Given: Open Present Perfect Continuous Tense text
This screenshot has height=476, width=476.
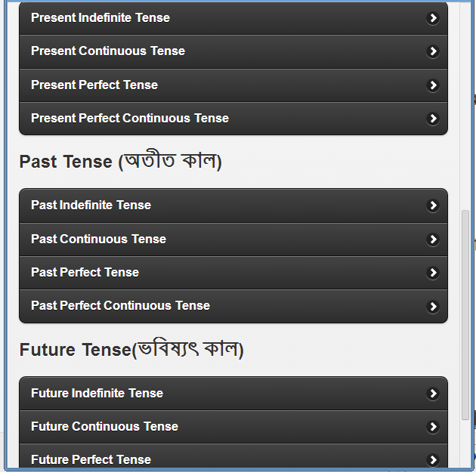Looking at the screenshot, I should click(x=130, y=119).
